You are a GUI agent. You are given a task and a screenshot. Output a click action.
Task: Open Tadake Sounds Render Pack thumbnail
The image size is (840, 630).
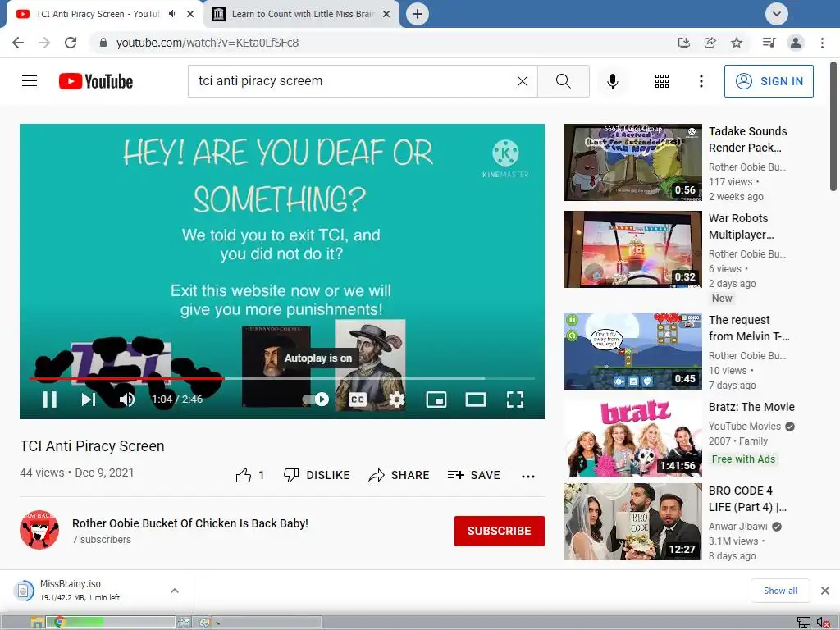coord(632,162)
